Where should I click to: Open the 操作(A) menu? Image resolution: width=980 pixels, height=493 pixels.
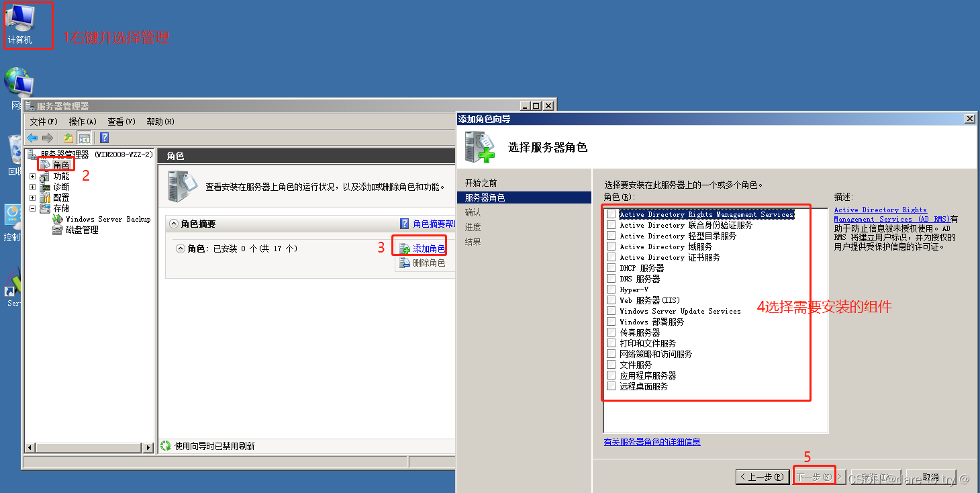(83, 122)
